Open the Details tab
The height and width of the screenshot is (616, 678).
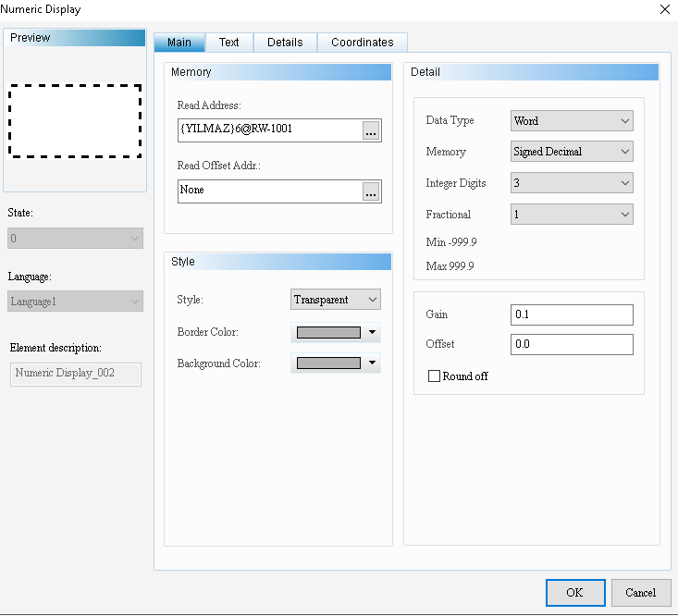tap(285, 43)
